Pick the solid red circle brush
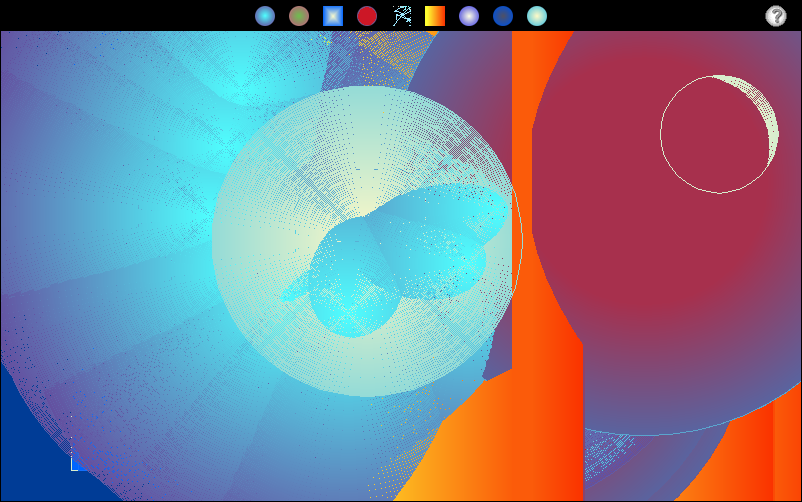 coord(367,16)
